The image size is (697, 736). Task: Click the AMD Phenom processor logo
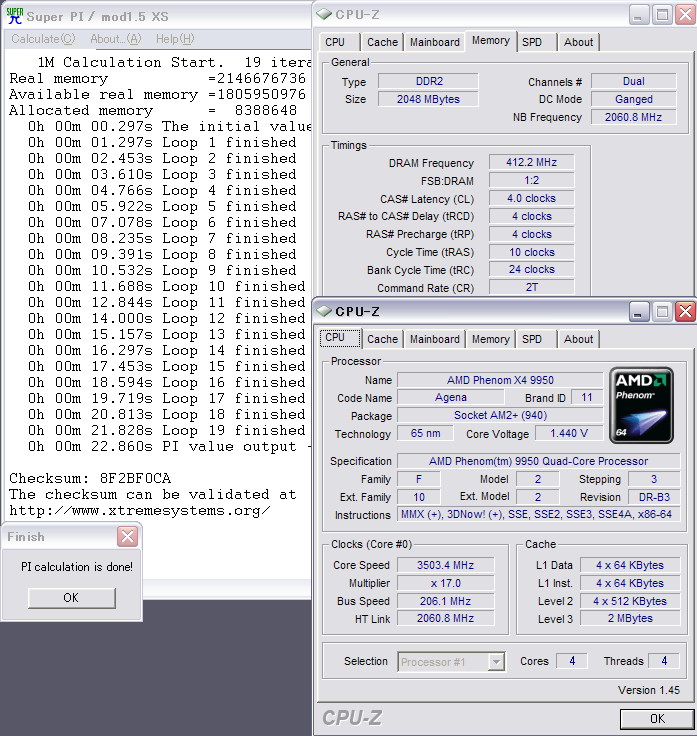pyautogui.click(x=641, y=406)
